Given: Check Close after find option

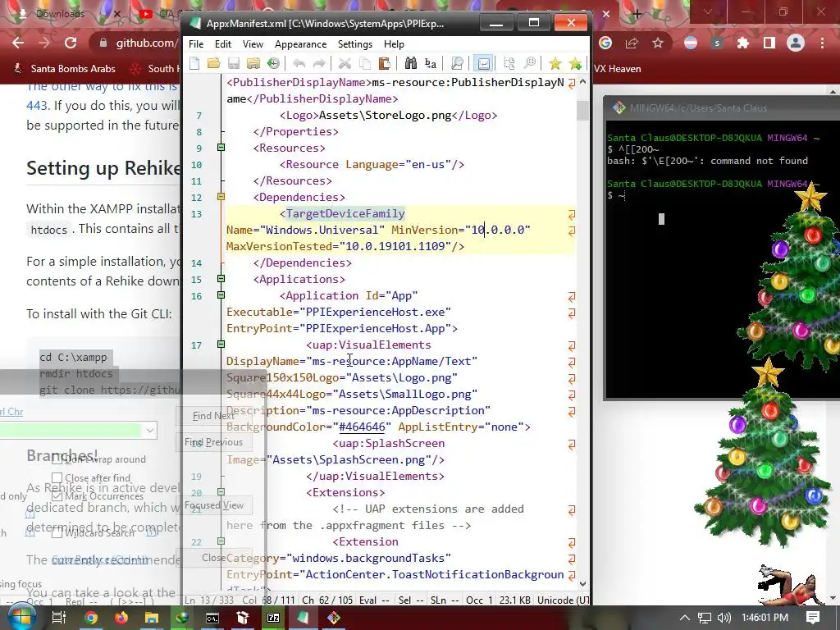Looking at the screenshot, I should click(x=57, y=477).
